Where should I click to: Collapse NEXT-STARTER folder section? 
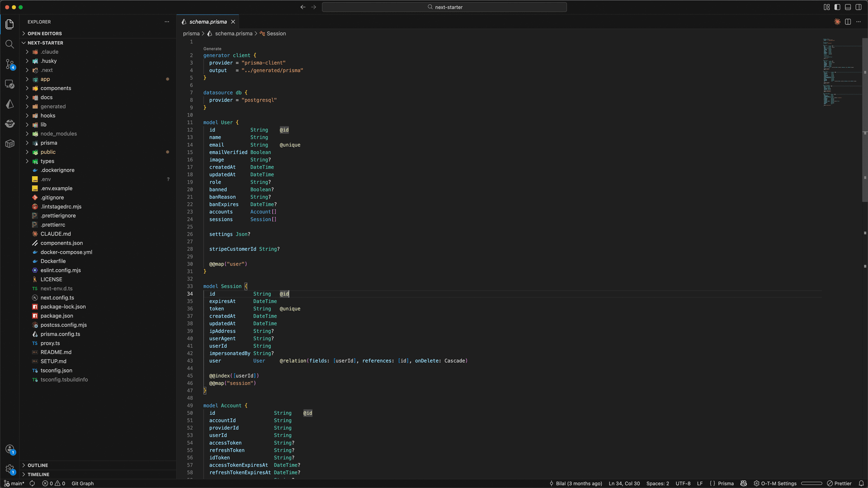[x=45, y=43]
